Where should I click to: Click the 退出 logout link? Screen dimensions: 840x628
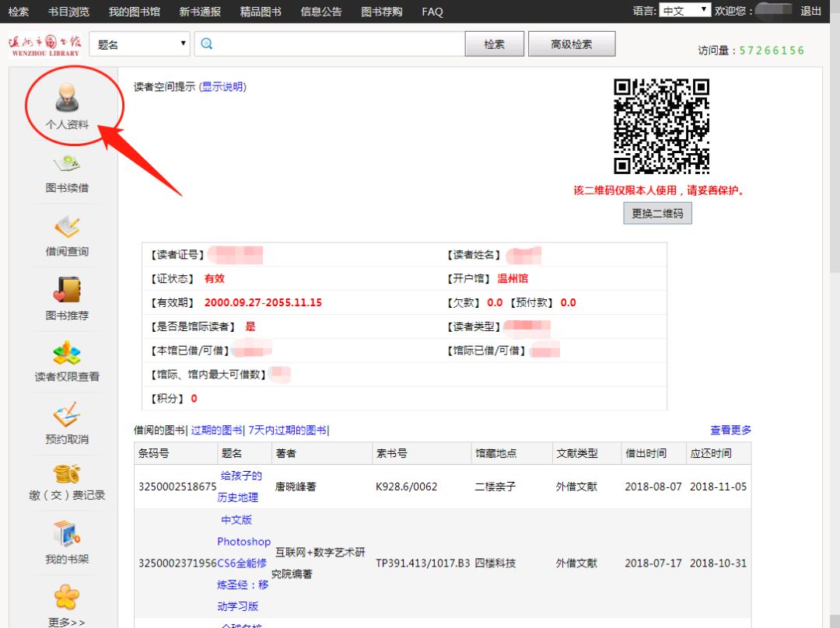coord(810,11)
